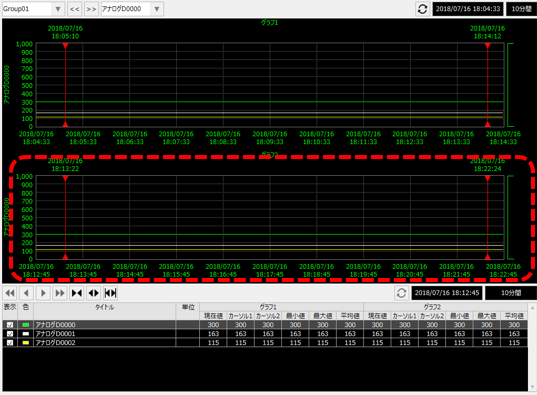Choose the lower 10分間 time span button
This screenshot has height=395, width=537.
(x=511, y=293)
